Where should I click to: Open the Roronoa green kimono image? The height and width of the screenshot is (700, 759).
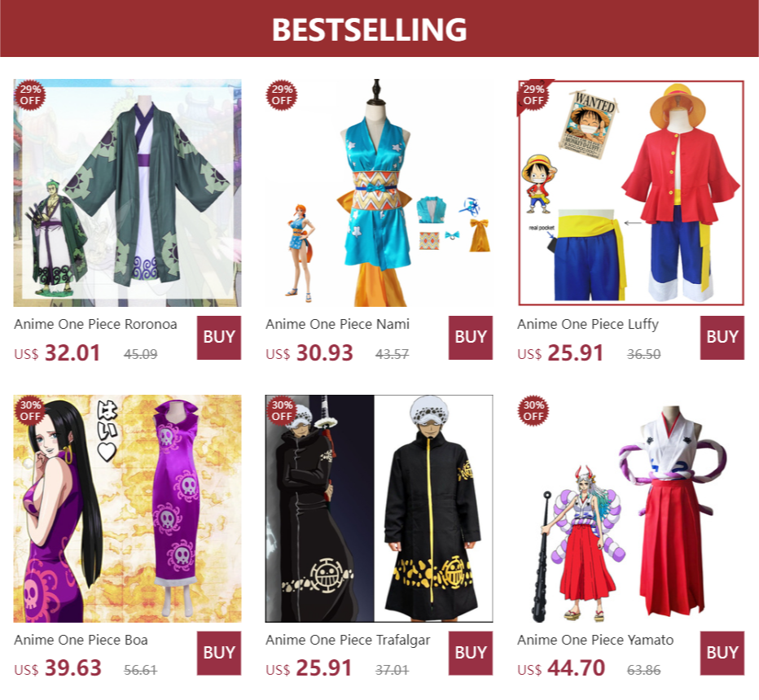tap(127, 193)
